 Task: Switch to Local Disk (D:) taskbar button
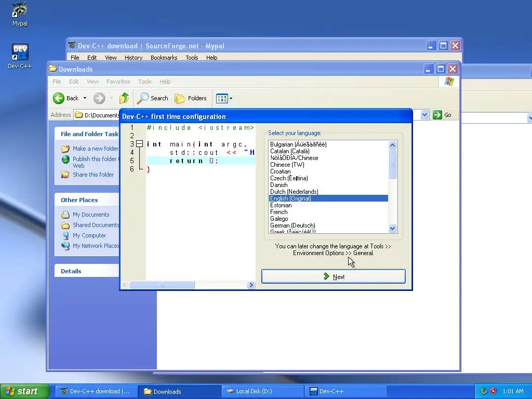pos(262,391)
